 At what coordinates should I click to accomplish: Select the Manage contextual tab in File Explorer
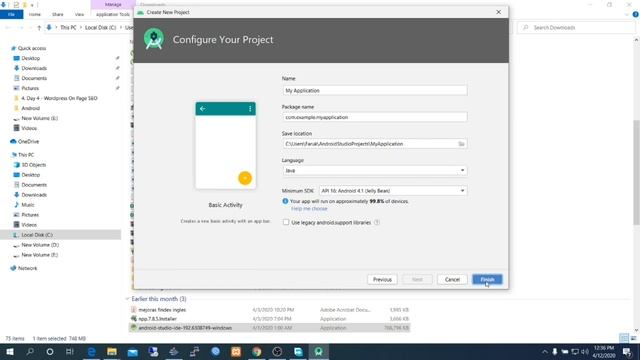coord(113,4)
